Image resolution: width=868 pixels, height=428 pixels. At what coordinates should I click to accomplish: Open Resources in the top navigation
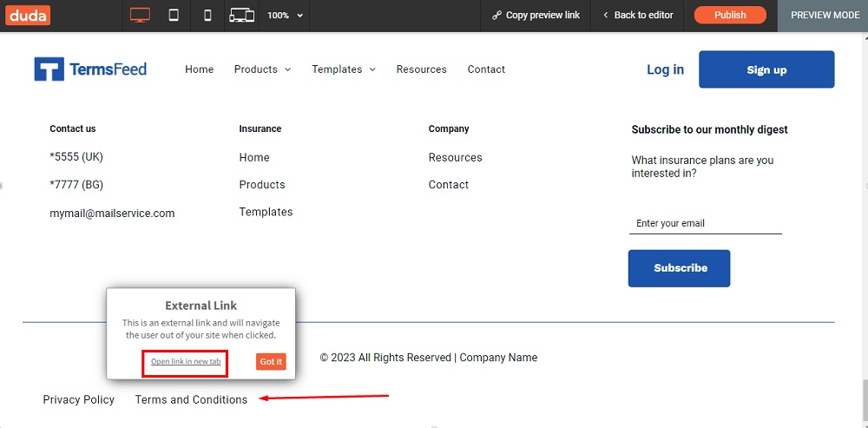[421, 69]
